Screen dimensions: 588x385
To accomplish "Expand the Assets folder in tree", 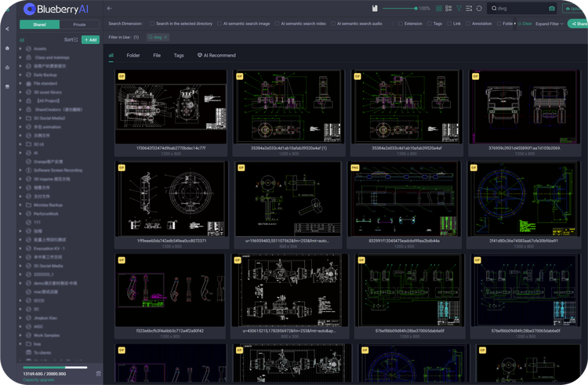I will (21, 49).
